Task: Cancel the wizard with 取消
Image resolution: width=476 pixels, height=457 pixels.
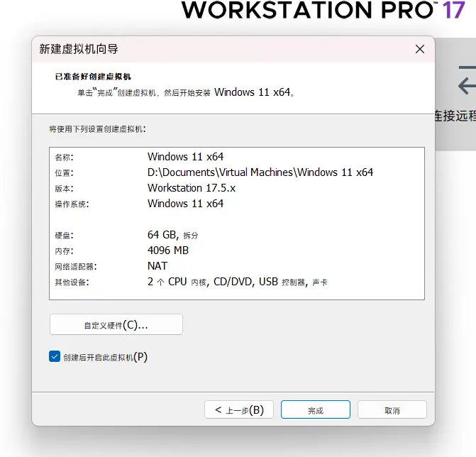Action: [392, 410]
